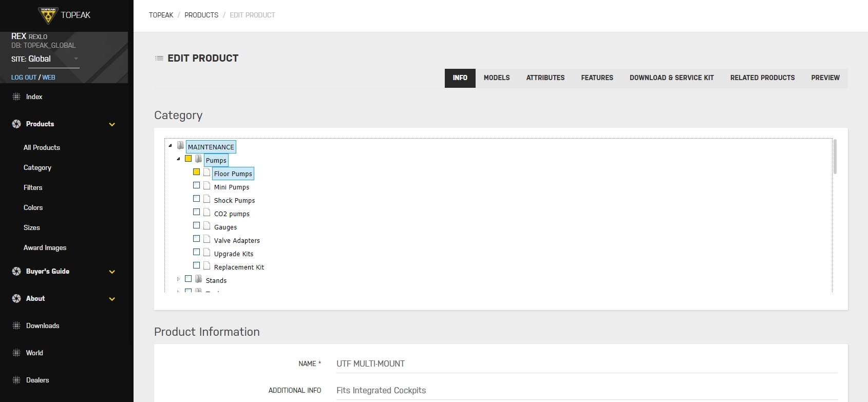Switch to the INFO tab

coord(460,78)
